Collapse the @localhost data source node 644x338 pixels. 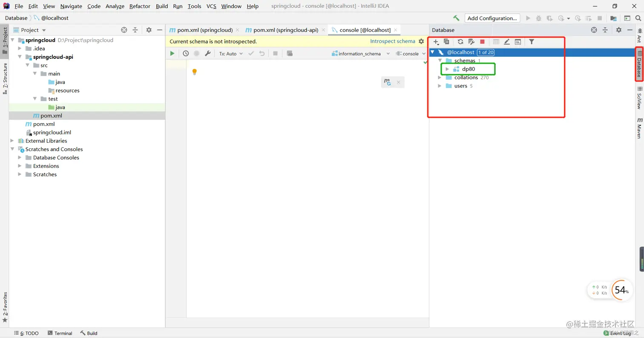[433, 52]
